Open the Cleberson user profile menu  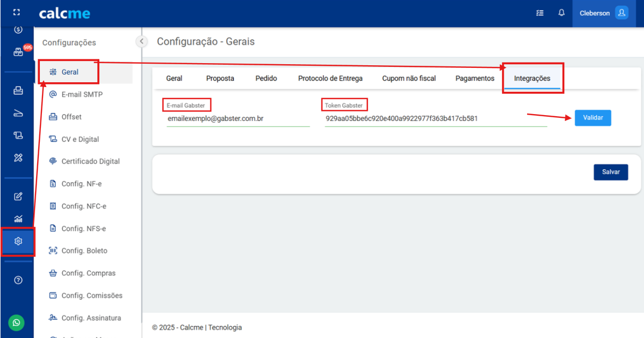603,13
